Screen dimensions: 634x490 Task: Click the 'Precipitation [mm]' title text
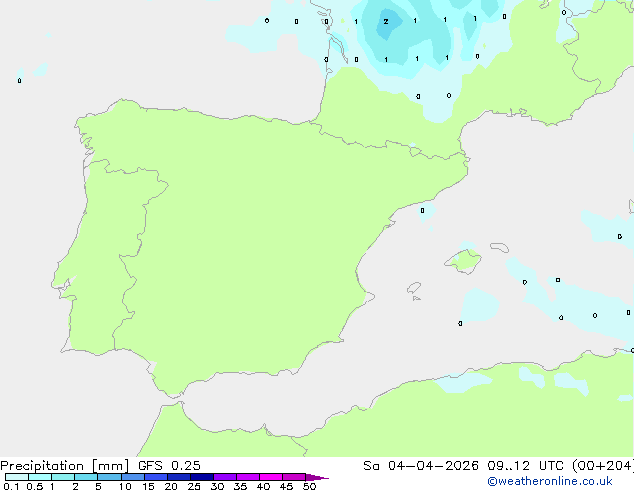click(x=65, y=466)
